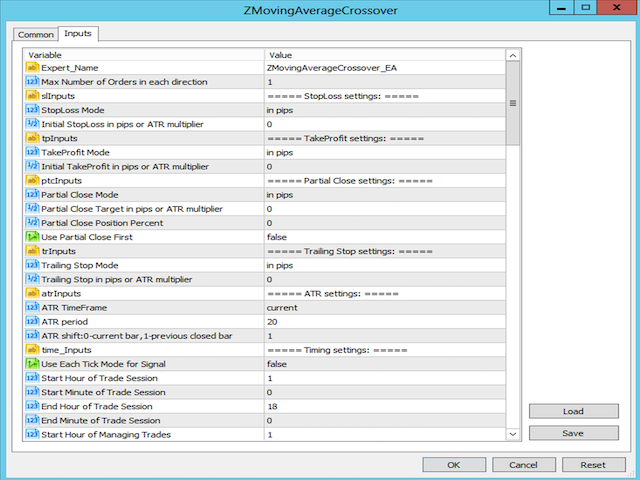
Task: Select the string icon beside tpInputs
Action: (x=32, y=138)
